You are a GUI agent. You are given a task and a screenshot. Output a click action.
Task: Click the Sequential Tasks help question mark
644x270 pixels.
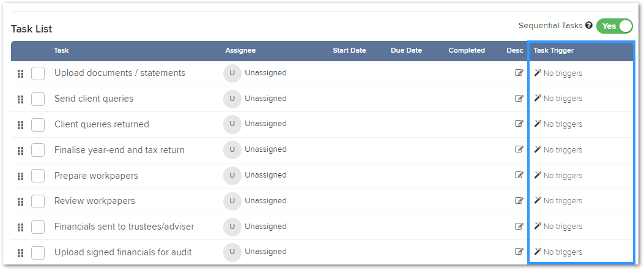click(x=589, y=26)
